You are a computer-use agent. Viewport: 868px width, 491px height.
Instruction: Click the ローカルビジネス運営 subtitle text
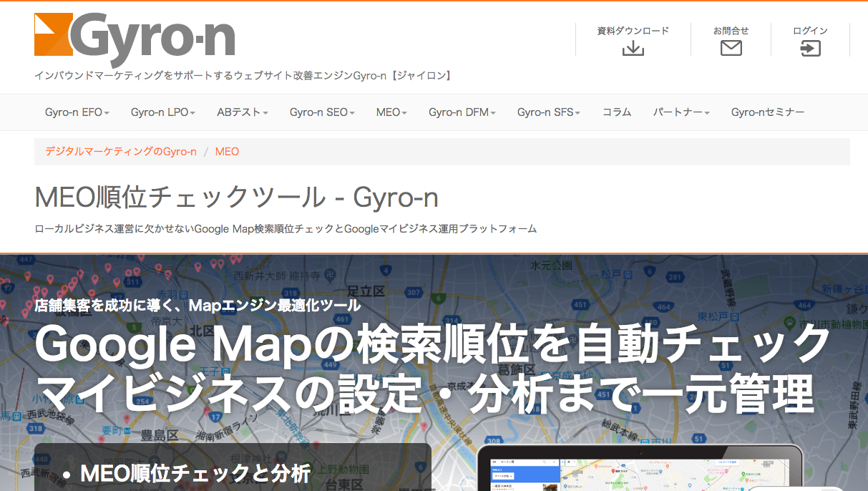click(286, 229)
